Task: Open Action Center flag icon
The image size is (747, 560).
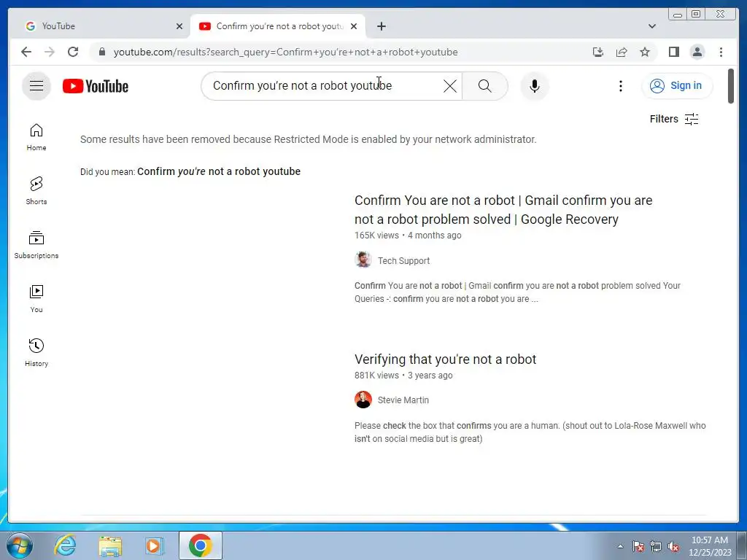Action: point(638,546)
